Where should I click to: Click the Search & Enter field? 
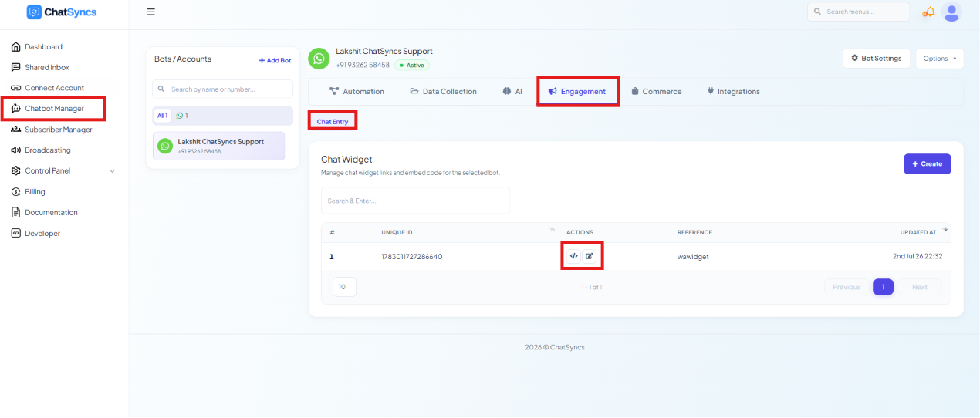(415, 201)
